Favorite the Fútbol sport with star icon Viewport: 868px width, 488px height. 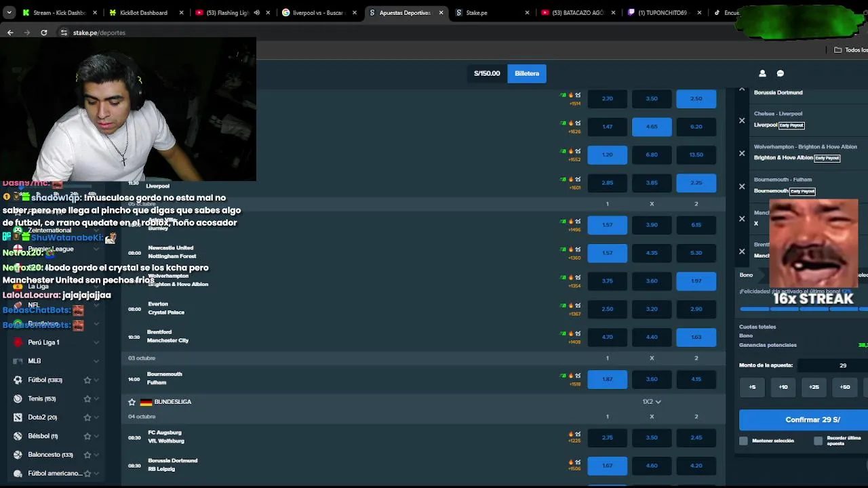coord(87,380)
